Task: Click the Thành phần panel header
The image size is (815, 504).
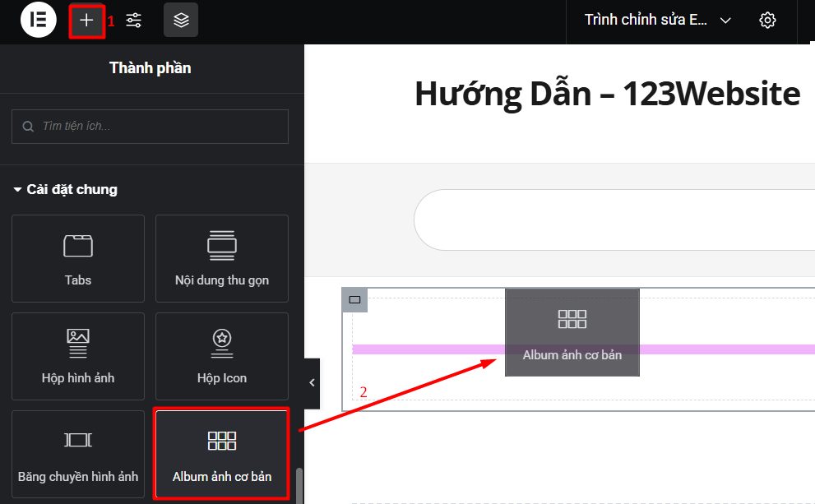Action: coord(150,68)
